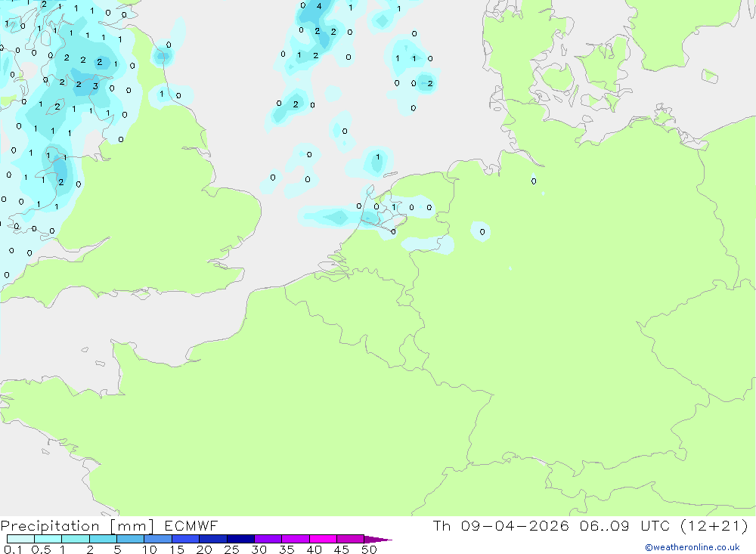Screen dimensions: 756x554
Task: Click the legend label '25'
Action: [231, 549]
